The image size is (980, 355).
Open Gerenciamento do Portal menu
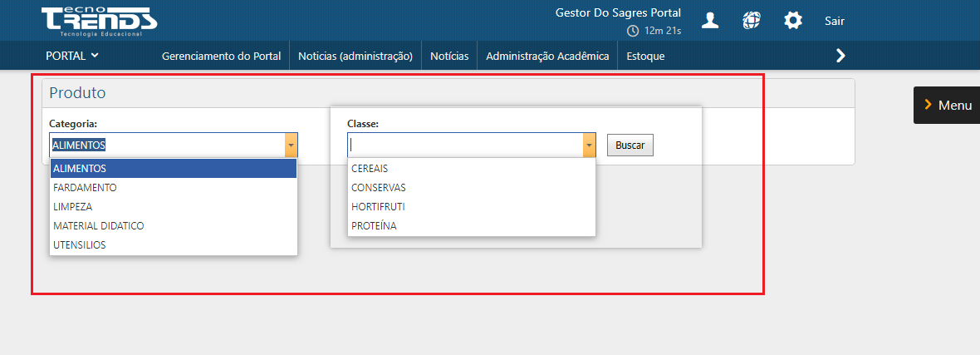point(221,57)
